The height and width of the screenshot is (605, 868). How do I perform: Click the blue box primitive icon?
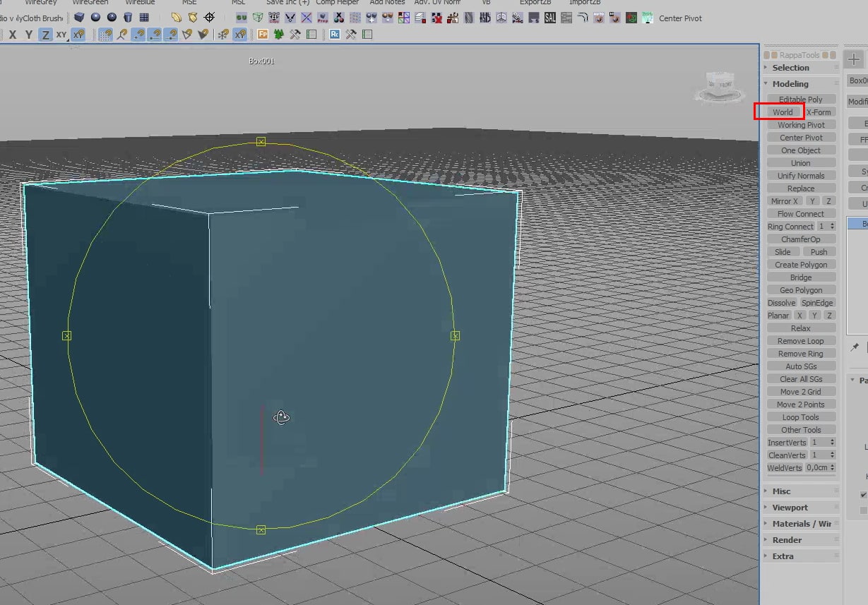click(79, 17)
